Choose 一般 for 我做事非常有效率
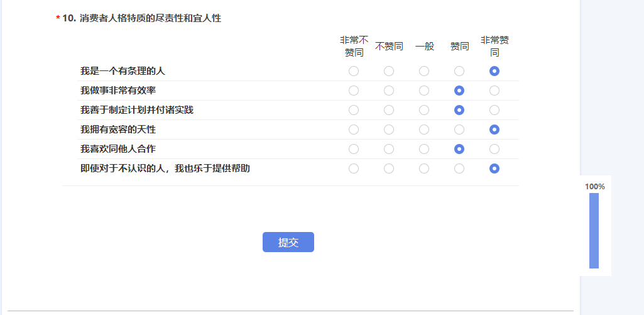The width and height of the screenshot is (644, 315). [x=424, y=91]
